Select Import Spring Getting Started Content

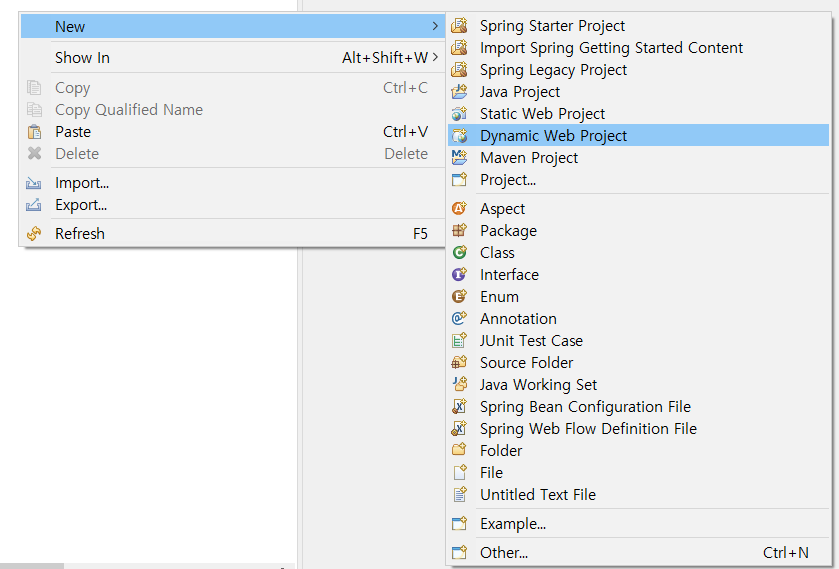[x=638, y=48]
